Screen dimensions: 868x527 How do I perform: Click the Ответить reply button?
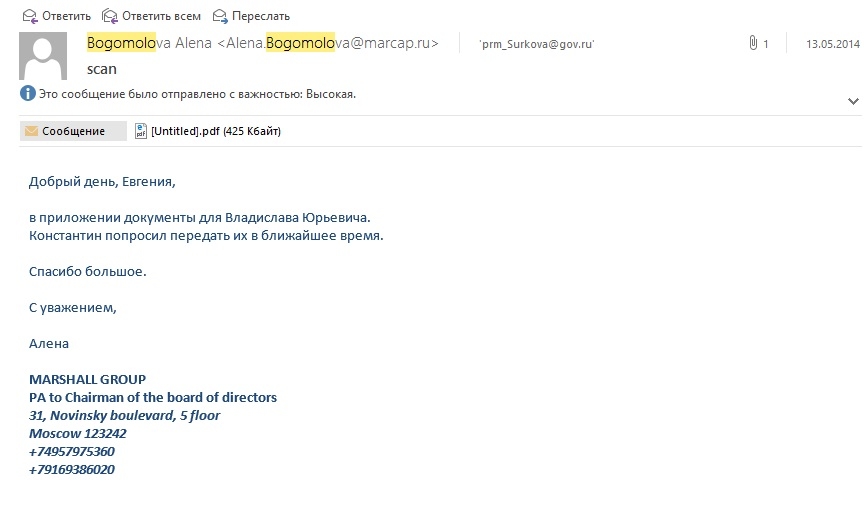tap(57, 16)
